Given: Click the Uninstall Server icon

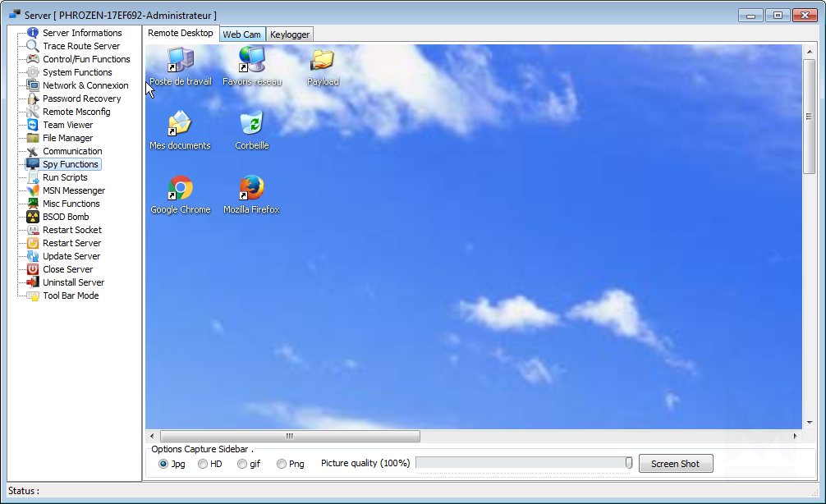Looking at the screenshot, I should (33, 282).
